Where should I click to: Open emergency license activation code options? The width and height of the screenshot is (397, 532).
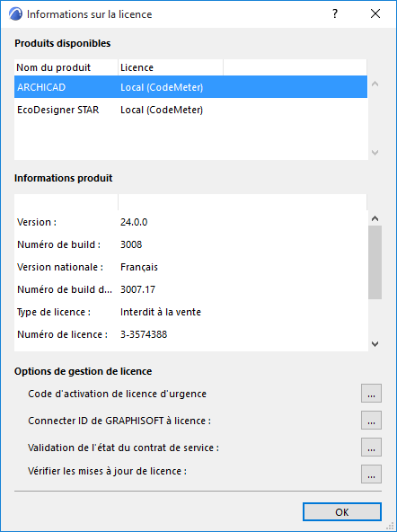click(x=371, y=394)
